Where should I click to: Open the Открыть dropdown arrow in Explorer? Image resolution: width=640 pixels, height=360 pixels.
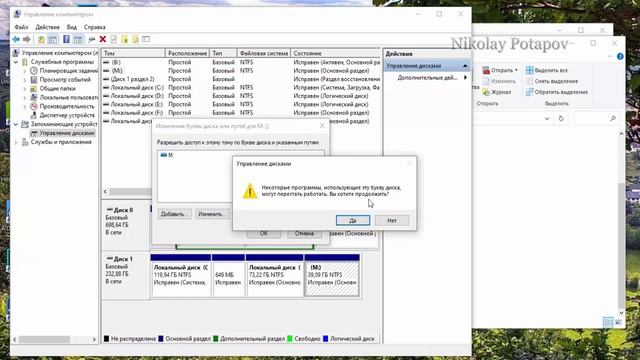516,70
